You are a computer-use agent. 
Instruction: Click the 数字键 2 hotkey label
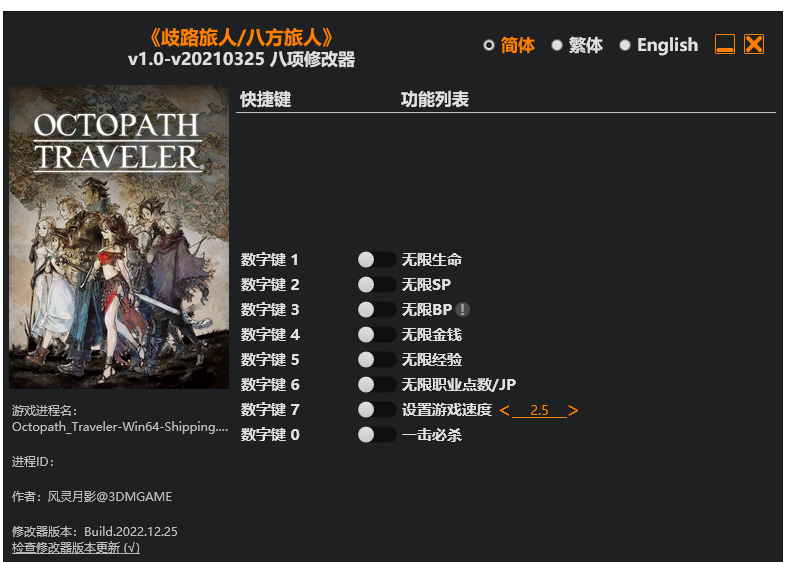pyautogui.click(x=269, y=285)
